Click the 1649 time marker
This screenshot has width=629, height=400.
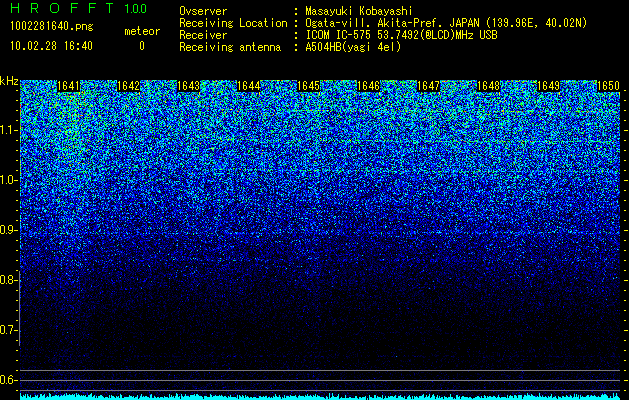tap(548, 86)
